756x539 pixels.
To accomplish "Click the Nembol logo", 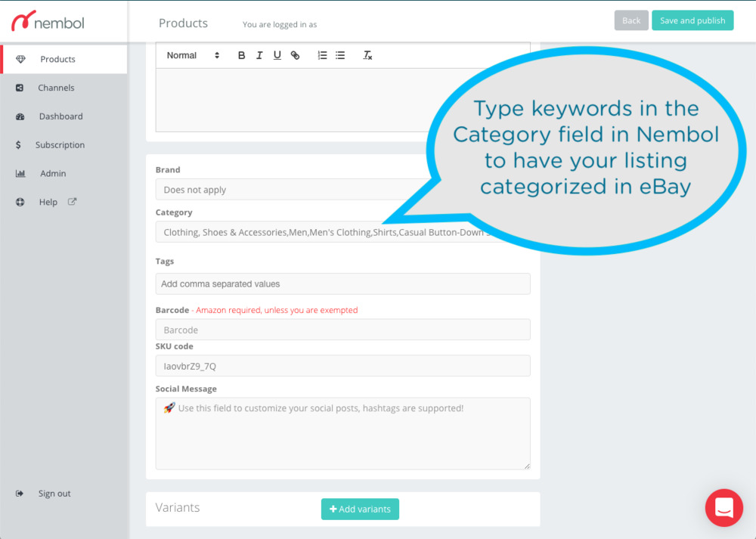I will (48, 21).
